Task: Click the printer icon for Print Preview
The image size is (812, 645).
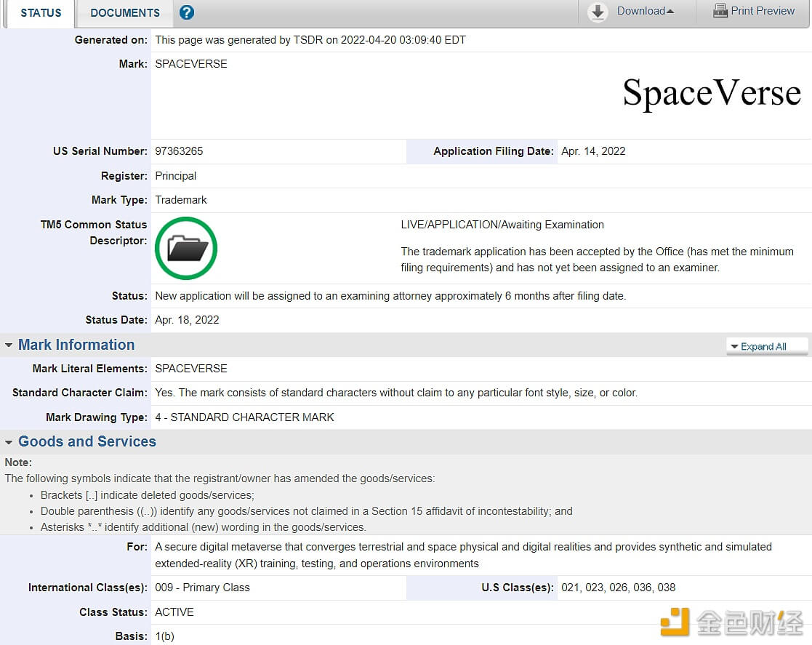Action: coord(720,10)
